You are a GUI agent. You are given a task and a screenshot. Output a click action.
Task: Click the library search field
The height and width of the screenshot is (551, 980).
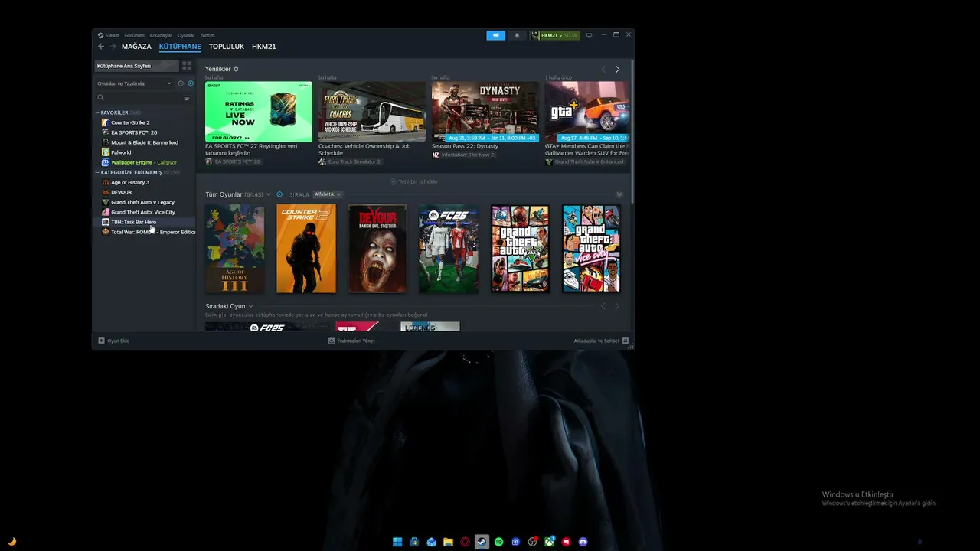click(143, 98)
